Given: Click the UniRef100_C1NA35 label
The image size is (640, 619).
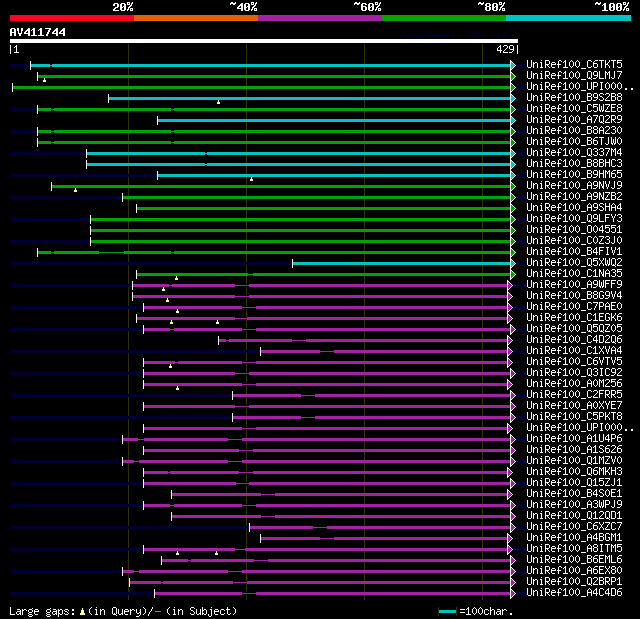Looking at the screenshot, I should tap(574, 274).
